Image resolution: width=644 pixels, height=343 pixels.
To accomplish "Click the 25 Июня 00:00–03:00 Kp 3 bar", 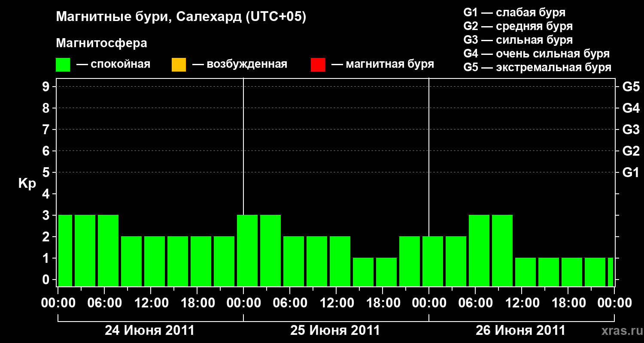I will (x=247, y=250).
